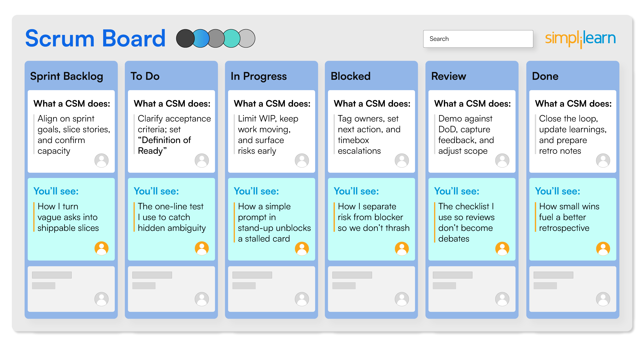This screenshot has height=344, width=644.
Task: Open the "Limit WIP, keep work moving" card
Action: [271, 131]
